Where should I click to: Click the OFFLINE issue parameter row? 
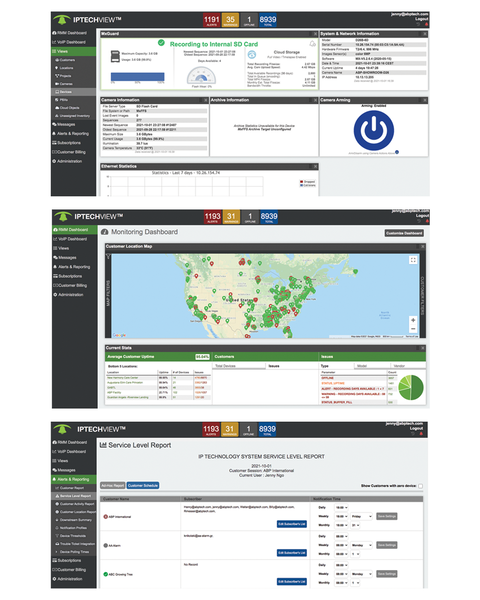pos(358,378)
